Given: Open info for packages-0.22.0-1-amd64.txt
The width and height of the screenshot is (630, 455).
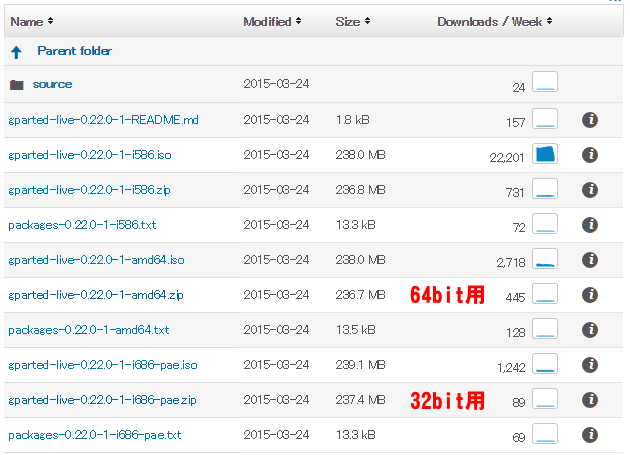Looking at the screenshot, I should [589, 330].
